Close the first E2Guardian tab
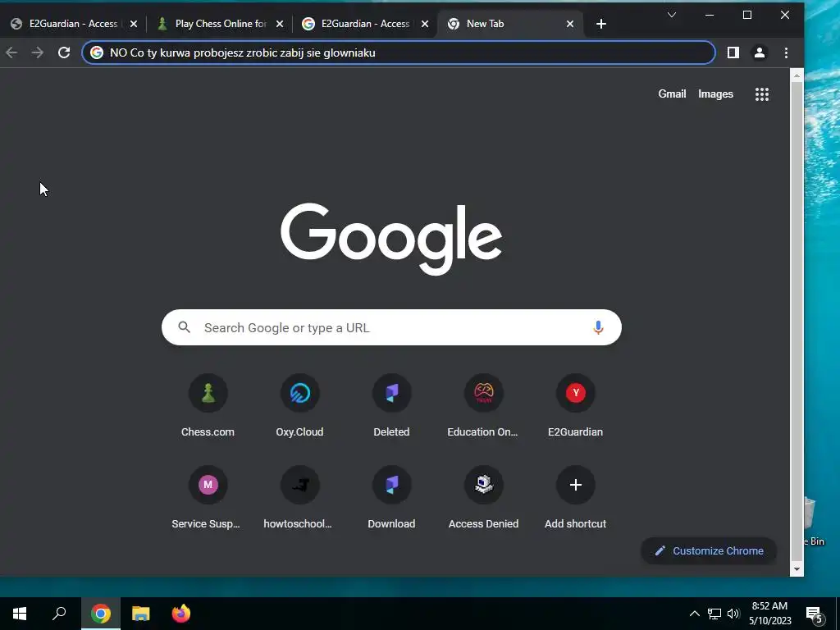Image resolution: width=840 pixels, height=630 pixels. 134,24
